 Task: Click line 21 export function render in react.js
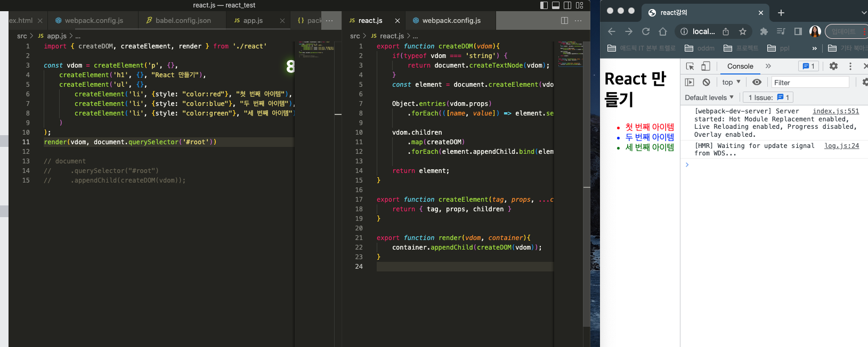[x=453, y=238]
